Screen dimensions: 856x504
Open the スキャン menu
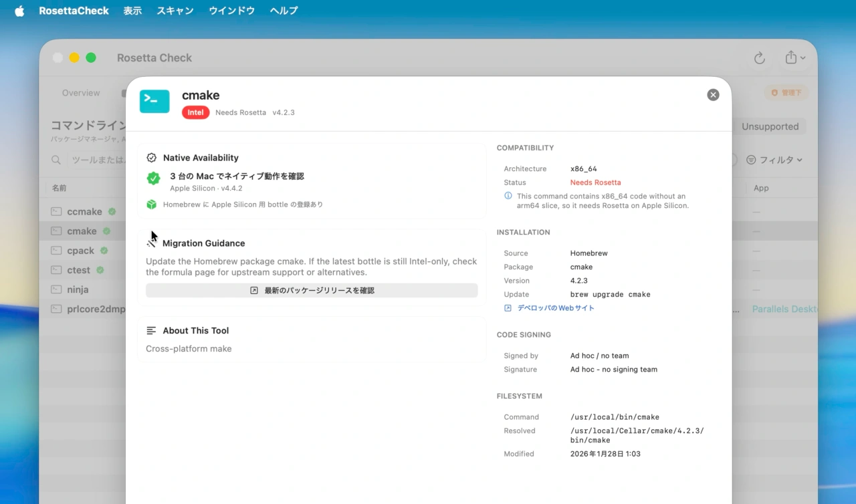pos(175,11)
